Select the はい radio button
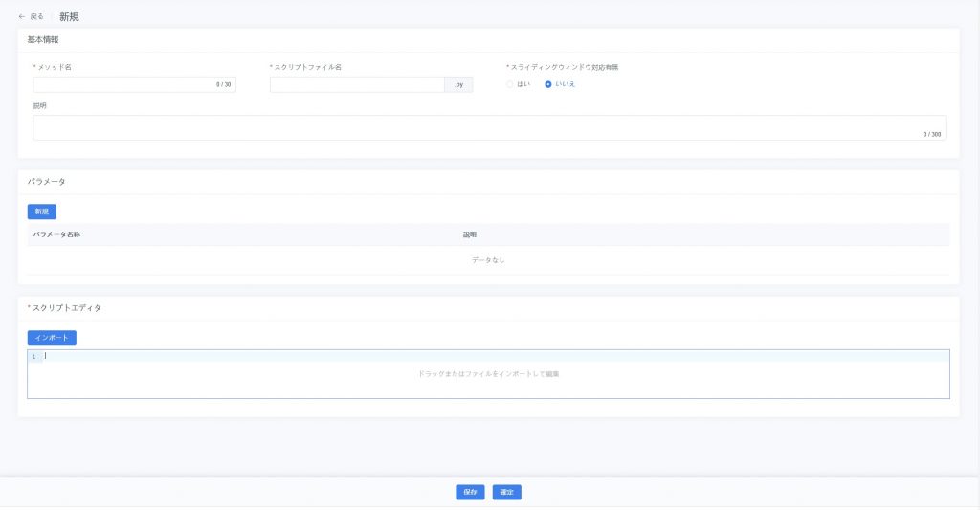Viewport: 980px width, 510px height. click(510, 84)
